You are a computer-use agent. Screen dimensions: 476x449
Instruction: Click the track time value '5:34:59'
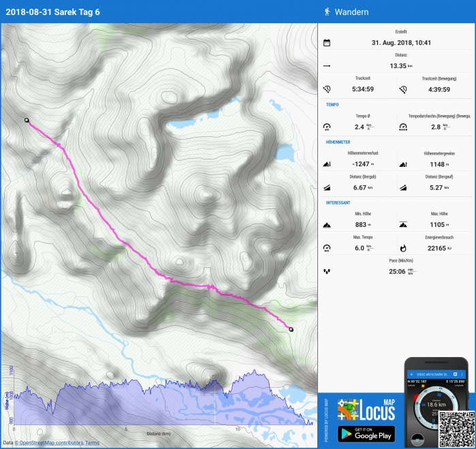pos(363,89)
